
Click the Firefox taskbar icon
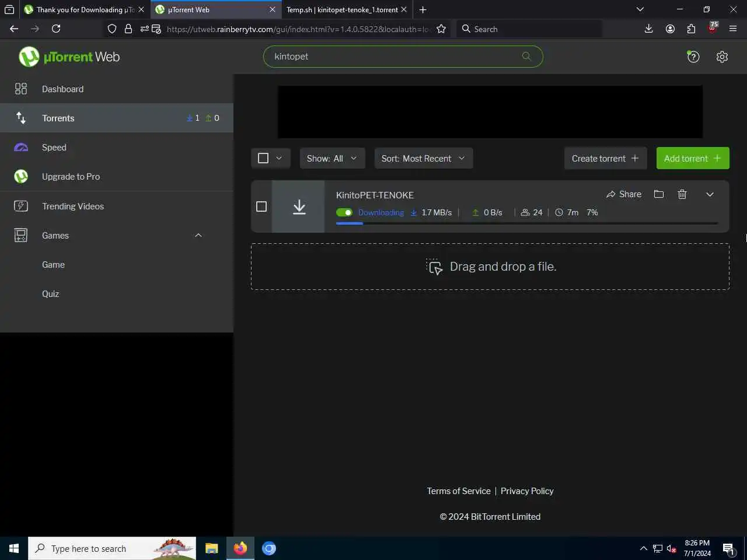coord(240,548)
